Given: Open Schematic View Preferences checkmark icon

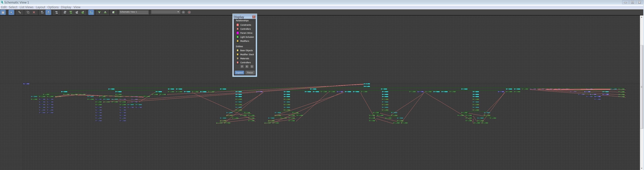Looking at the screenshot, I should tap(114, 12).
